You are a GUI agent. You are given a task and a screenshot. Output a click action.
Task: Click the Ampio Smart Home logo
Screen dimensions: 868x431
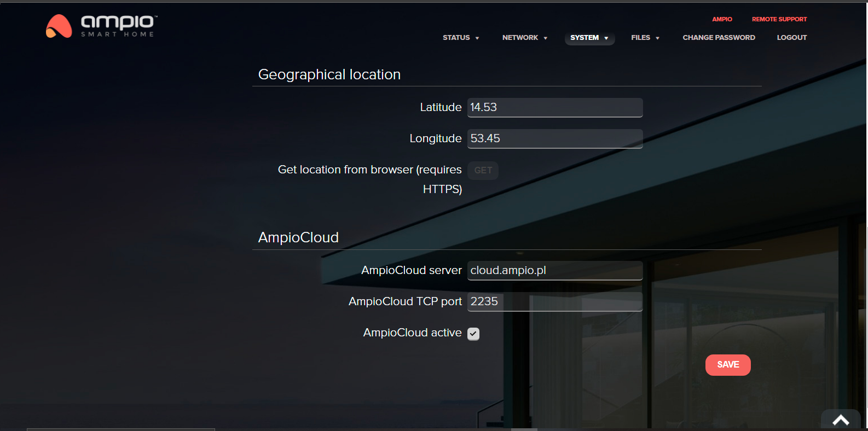102,26
